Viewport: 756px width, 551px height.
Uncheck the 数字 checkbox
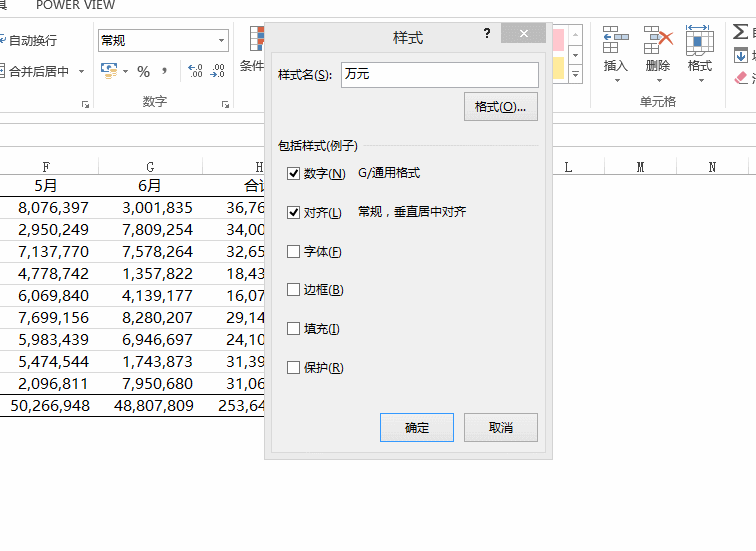(293, 174)
